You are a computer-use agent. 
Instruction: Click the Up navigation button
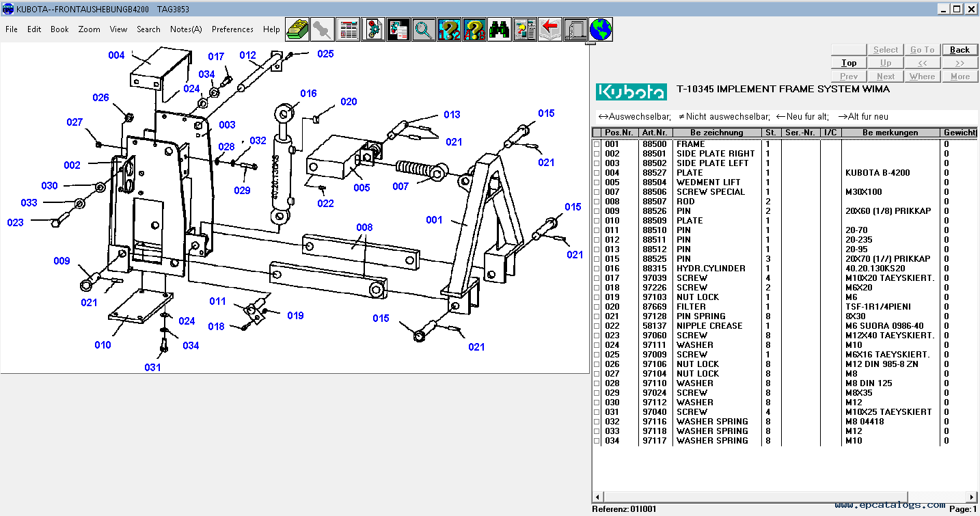(x=886, y=63)
